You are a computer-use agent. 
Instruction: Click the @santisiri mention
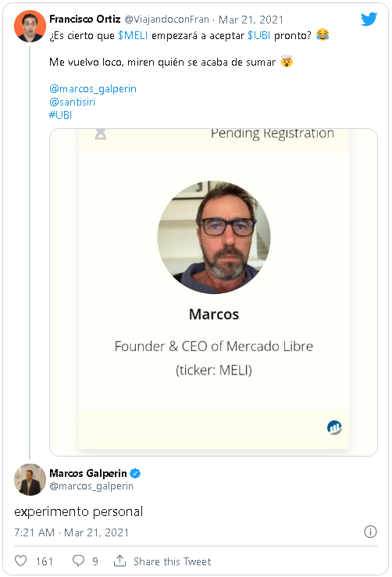click(x=73, y=102)
